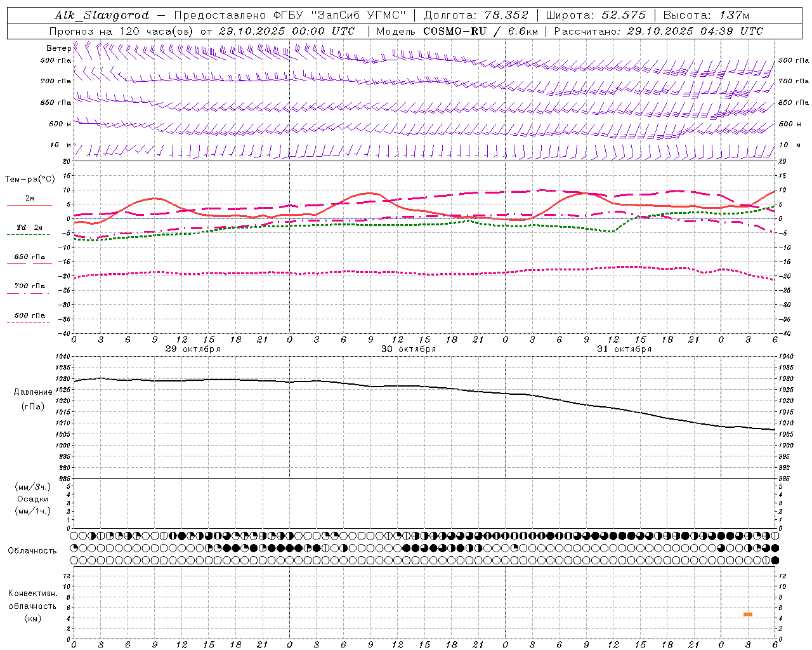The width and height of the screenshot is (812, 650).
Task: Click the station name Alk_Slavgorod
Action: point(102,15)
